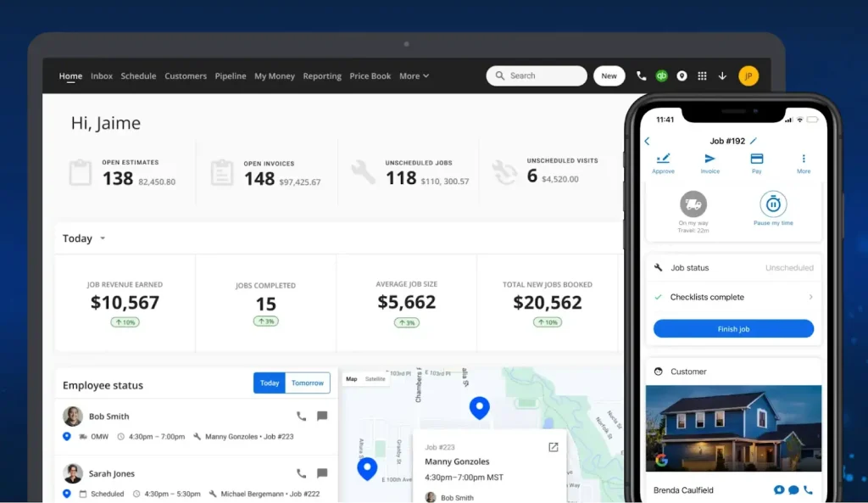
Task: Click the Unscheduled Jobs wrench icon
Action: (x=363, y=171)
